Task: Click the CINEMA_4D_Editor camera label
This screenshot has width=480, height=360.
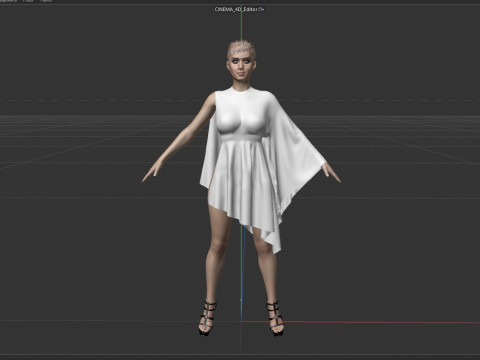Action: [236, 9]
